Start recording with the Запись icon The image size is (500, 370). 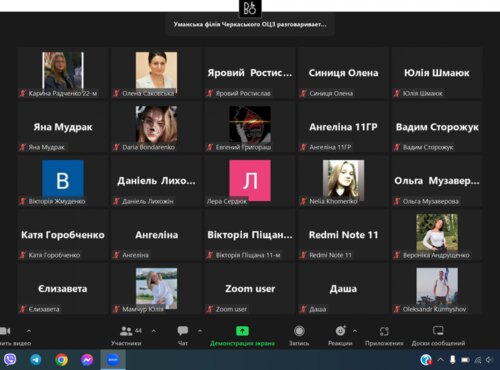(299, 331)
